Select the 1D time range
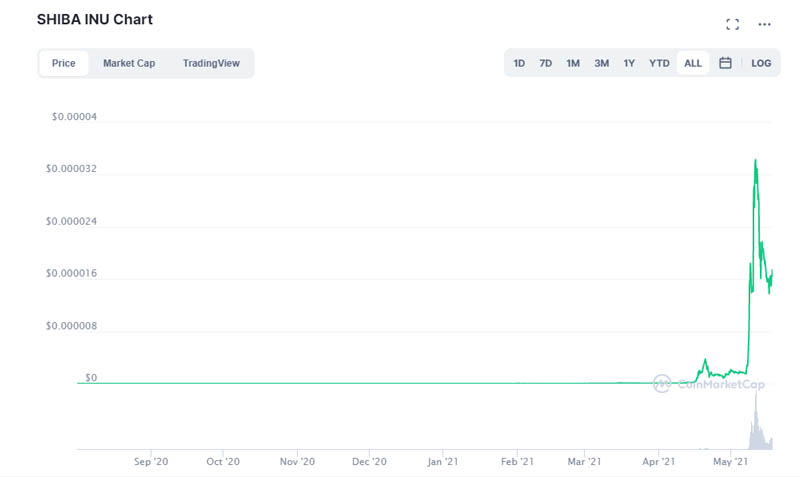The width and height of the screenshot is (800, 477). (x=519, y=63)
